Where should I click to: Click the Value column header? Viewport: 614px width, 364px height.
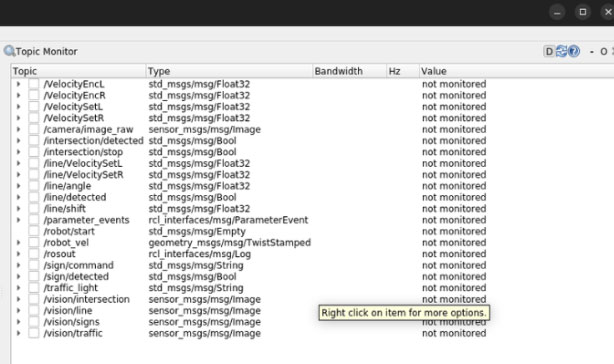pos(516,71)
